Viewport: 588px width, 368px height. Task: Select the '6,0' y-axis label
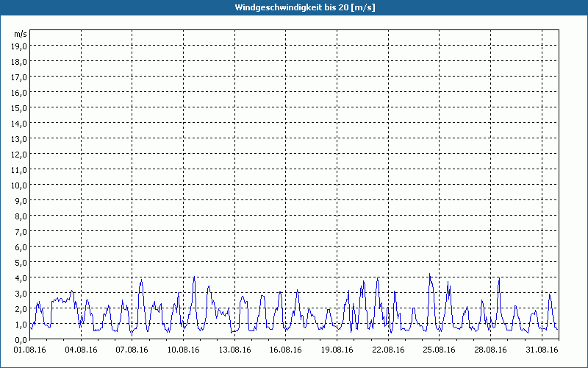pos(21,247)
